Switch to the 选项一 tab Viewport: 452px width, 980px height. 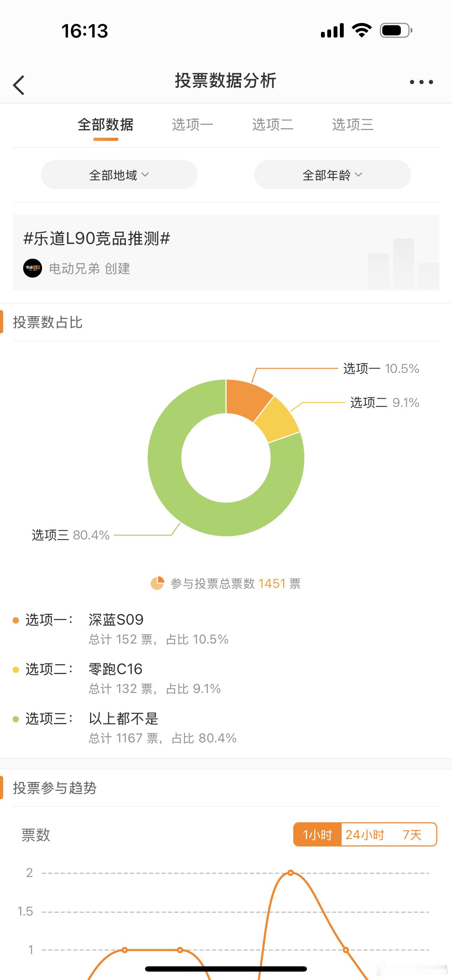coord(192,125)
